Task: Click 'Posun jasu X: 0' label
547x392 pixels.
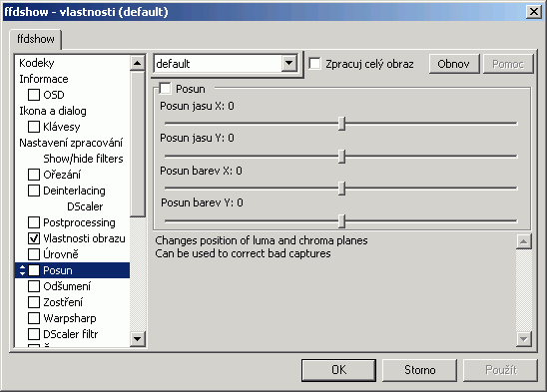Action: [197, 106]
